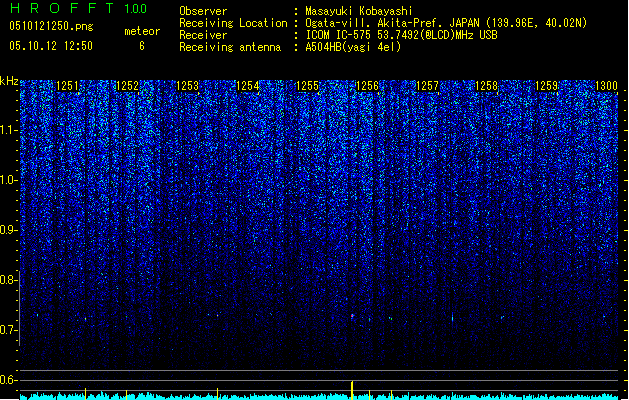Click the 1.0 kHz frequency label
Viewport: 629px width, 400px height.
pyautogui.click(x=9, y=180)
